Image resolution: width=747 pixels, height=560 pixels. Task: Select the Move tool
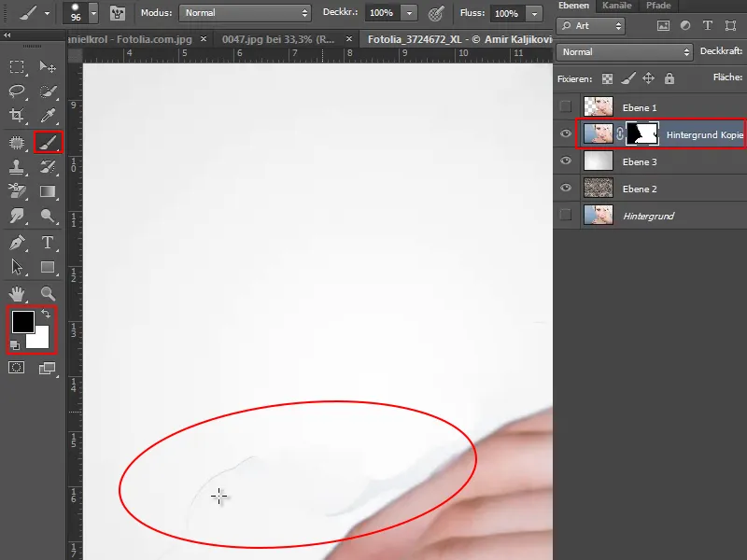pos(48,66)
